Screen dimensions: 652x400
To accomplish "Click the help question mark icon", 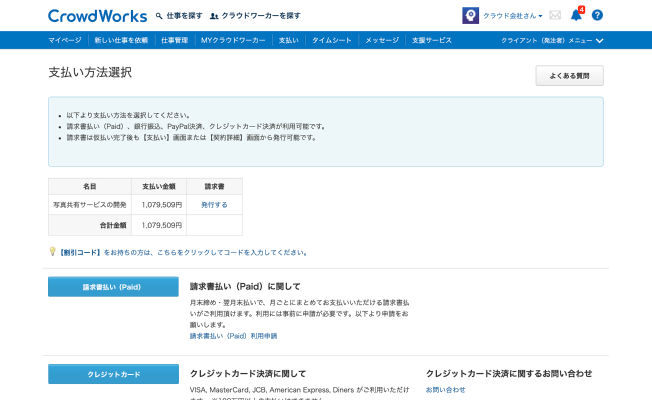I will [x=597, y=16].
